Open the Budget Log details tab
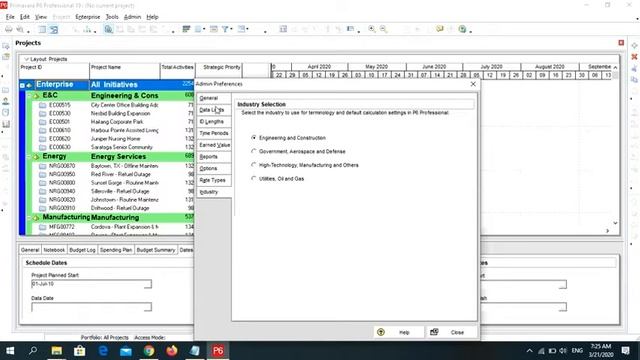The image size is (640, 360). [82, 250]
